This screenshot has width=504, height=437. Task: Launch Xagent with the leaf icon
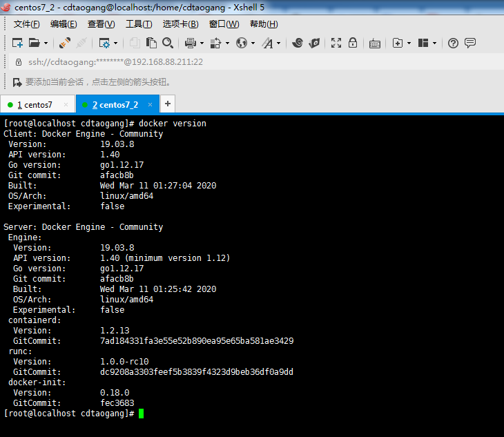click(314, 43)
